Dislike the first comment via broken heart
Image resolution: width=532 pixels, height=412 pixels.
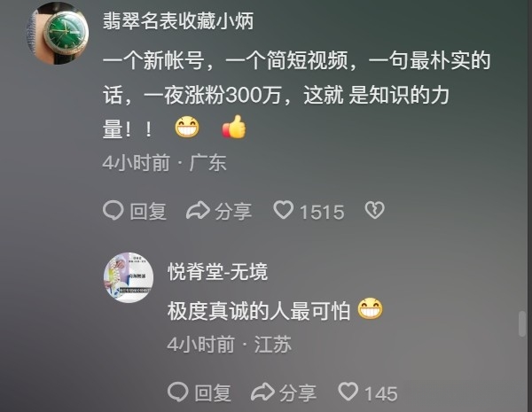tap(374, 210)
